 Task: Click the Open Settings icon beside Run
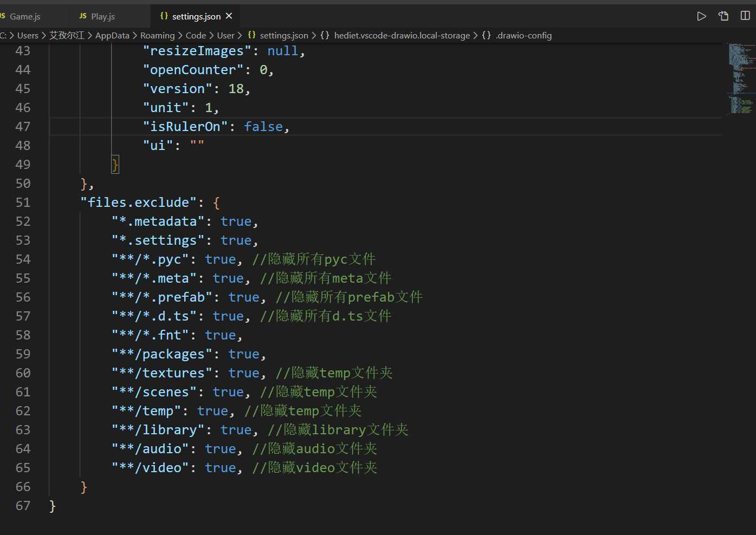point(723,16)
